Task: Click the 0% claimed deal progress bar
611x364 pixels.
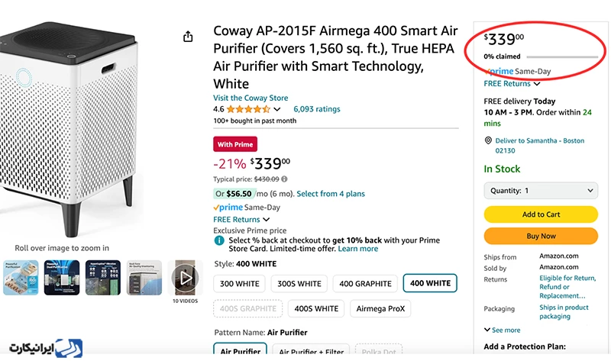Action: point(560,56)
